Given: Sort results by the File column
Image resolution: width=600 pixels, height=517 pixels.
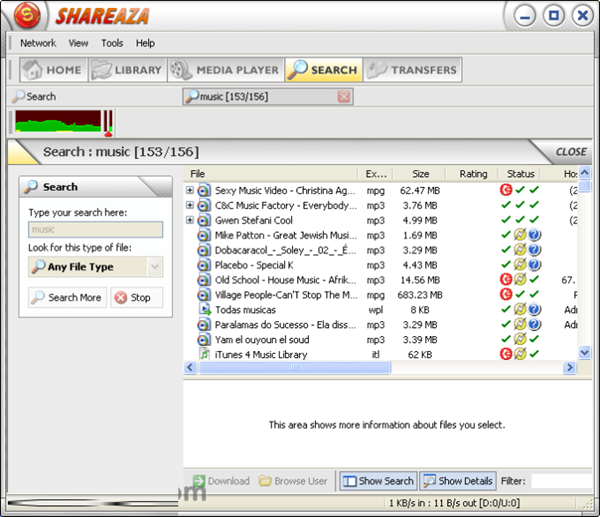Looking at the screenshot, I should tap(270, 174).
